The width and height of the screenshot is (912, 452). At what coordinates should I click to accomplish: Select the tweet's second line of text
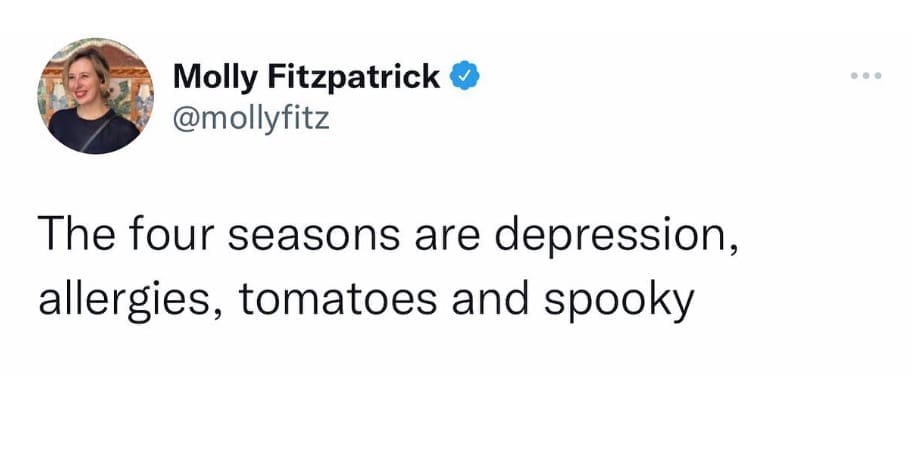365,301
